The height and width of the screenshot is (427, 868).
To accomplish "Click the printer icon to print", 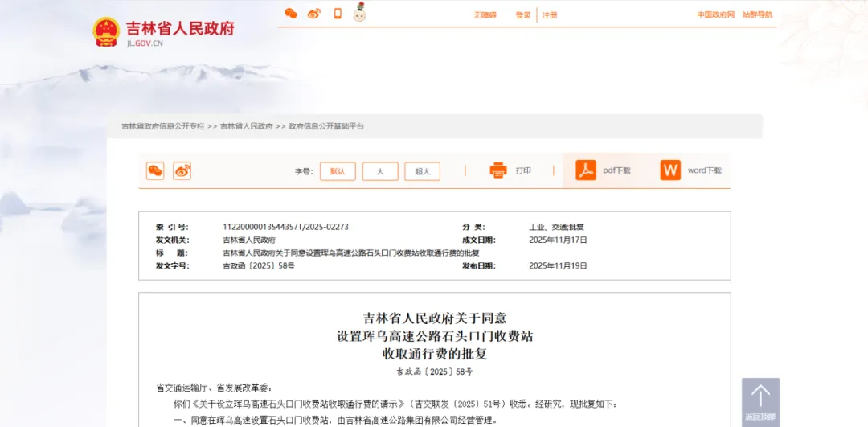I will point(498,170).
